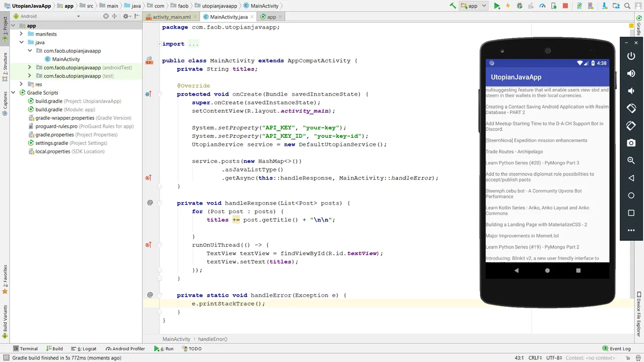Open Project panel gear settings
This screenshot has height=362, width=644.
(x=126, y=16)
